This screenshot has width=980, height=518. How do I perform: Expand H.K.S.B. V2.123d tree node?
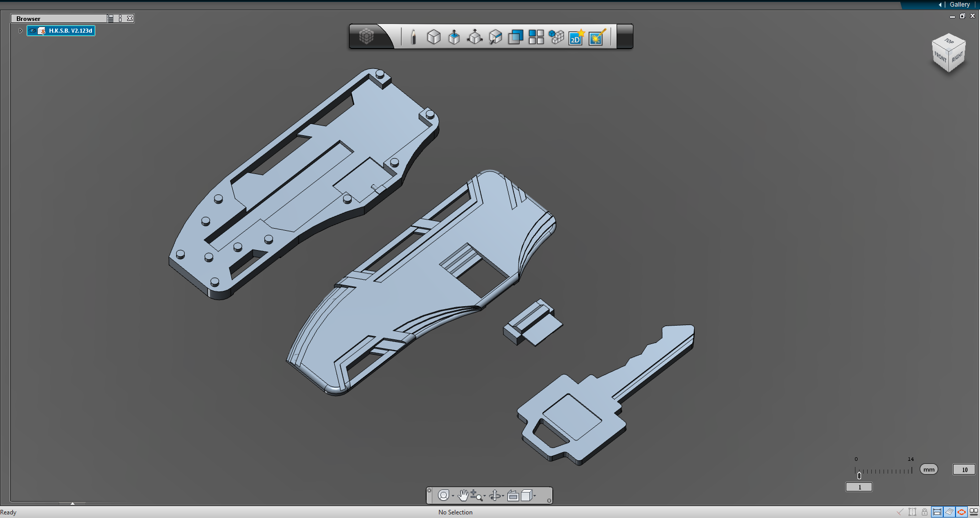tap(20, 31)
